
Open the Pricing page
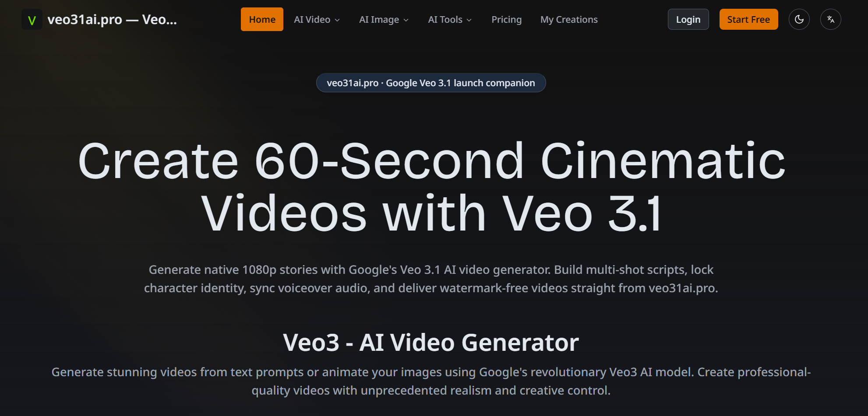(506, 19)
